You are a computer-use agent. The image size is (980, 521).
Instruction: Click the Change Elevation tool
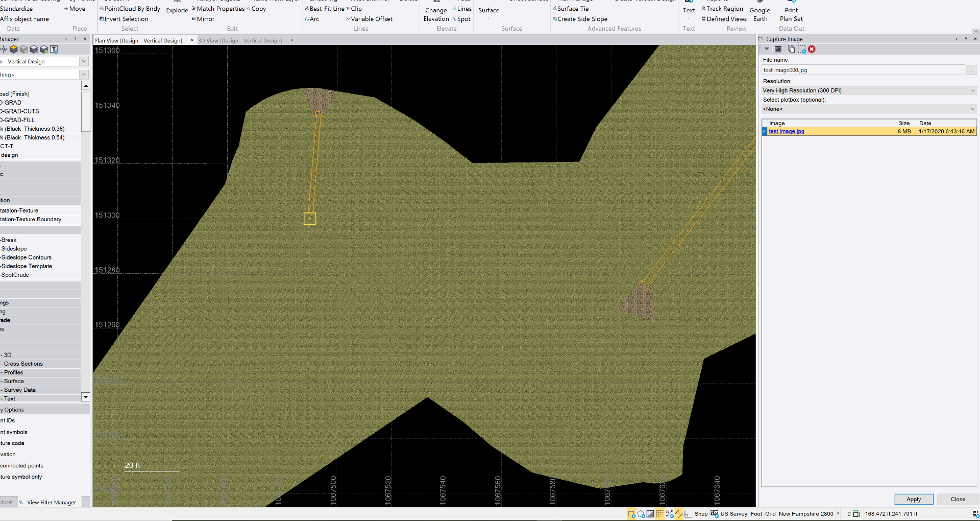436,14
